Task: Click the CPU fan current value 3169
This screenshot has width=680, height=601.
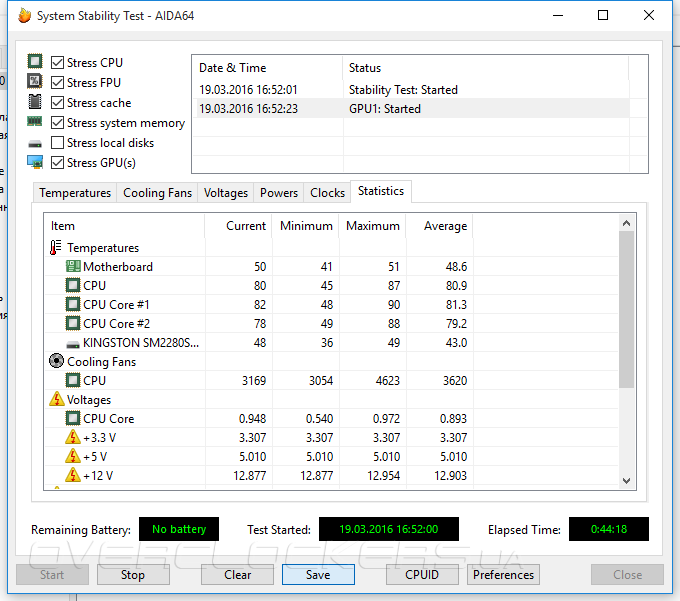Action: click(254, 381)
